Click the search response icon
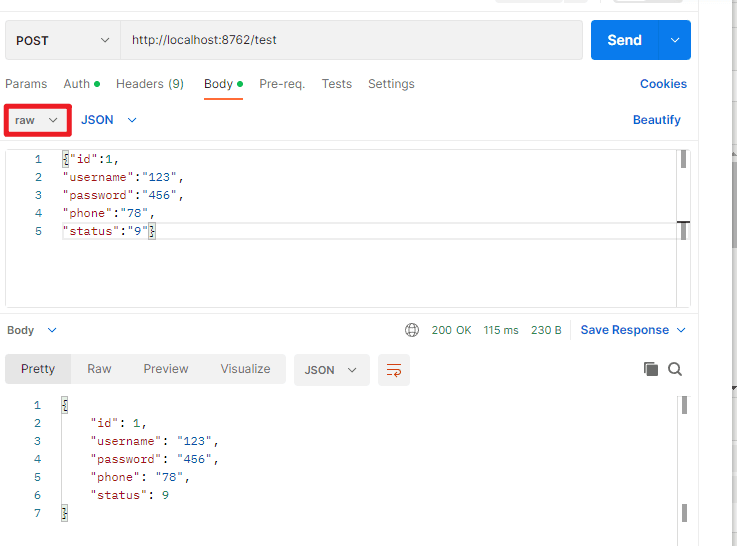Screen dimensions: 737x546 [x=675, y=369]
